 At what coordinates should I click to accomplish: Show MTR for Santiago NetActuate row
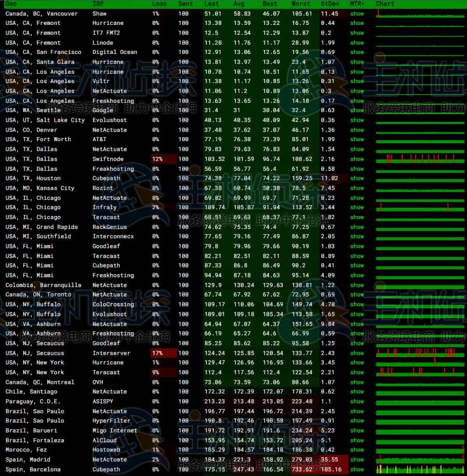coord(357,391)
